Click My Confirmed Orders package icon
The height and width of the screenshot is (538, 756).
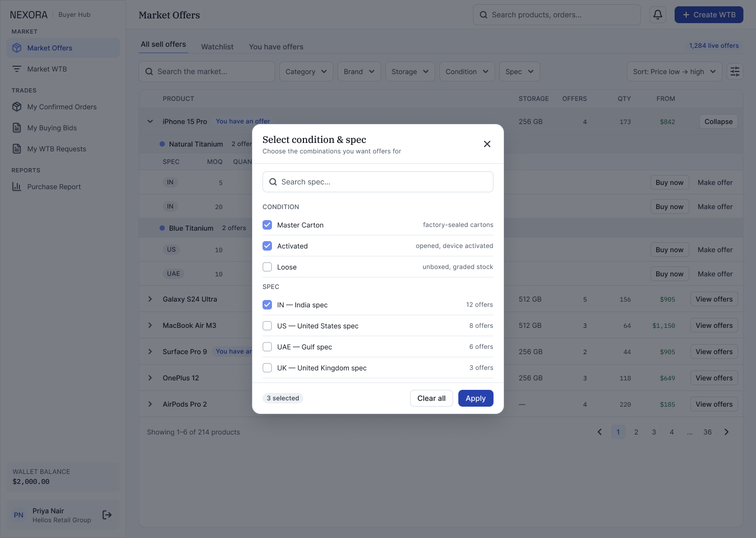pos(17,107)
